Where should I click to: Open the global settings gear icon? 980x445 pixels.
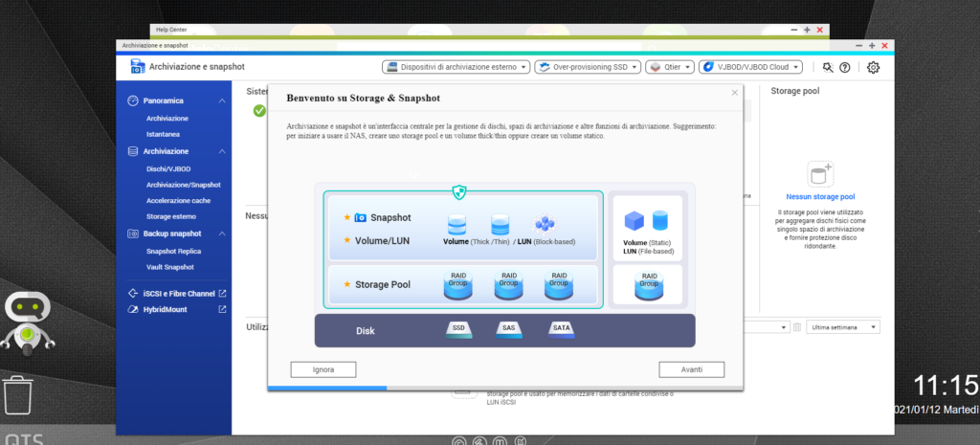(873, 68)
